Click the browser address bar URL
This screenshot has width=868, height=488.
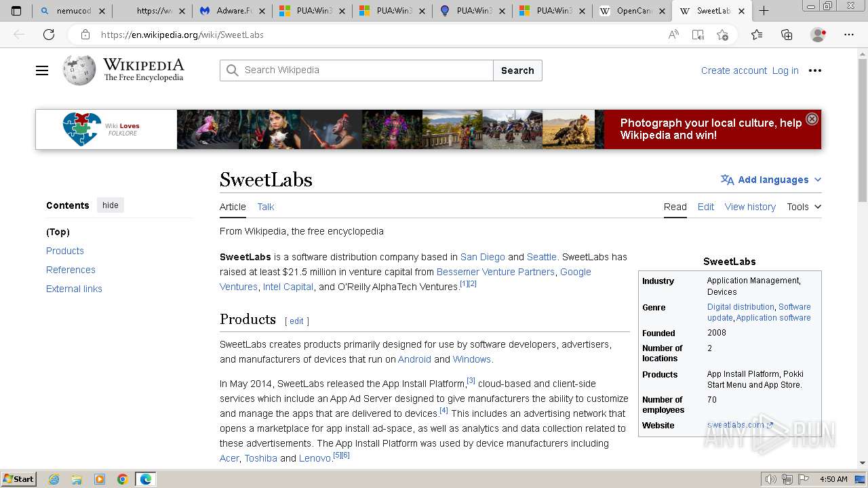click(182, 35)
